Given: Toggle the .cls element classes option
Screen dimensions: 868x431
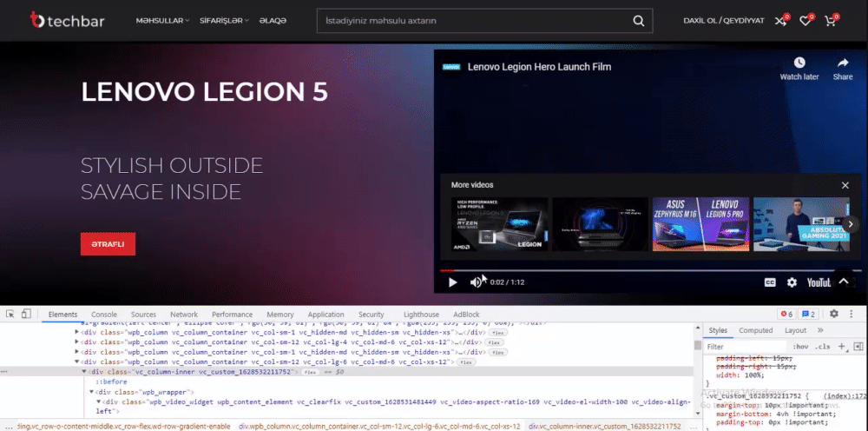Looking at the screenshot, I should [824, 347].
